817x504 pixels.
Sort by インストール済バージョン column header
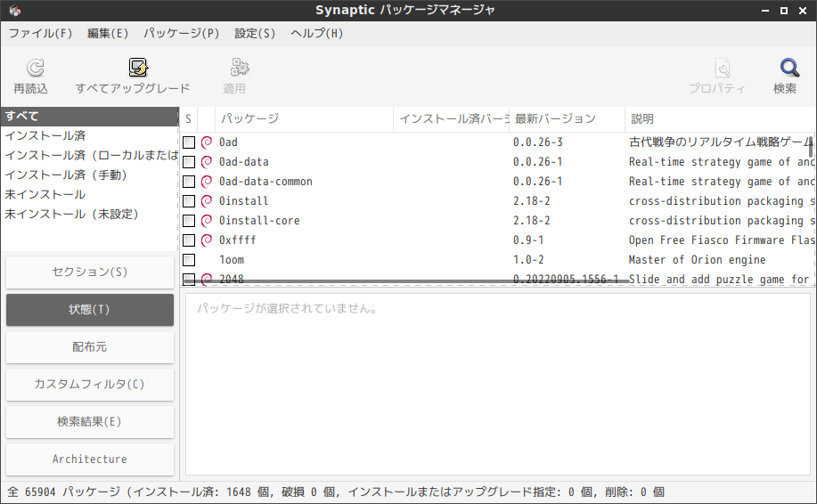coord(451,119)
